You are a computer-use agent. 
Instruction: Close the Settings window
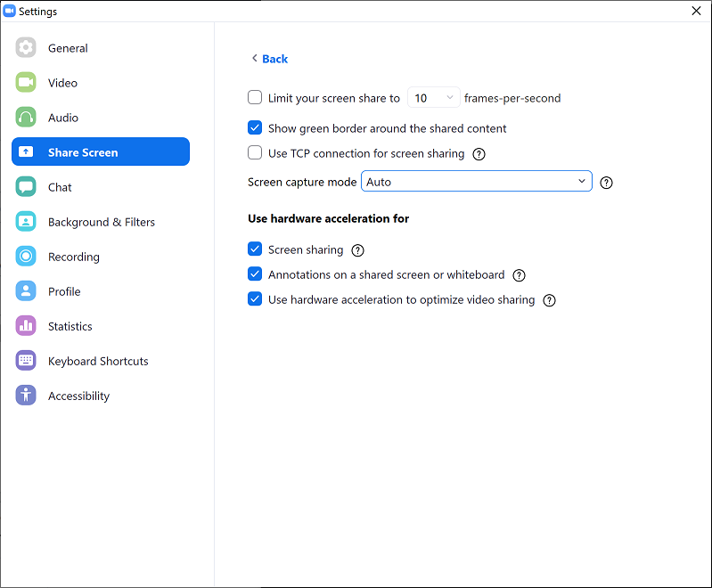click(696, 11)
